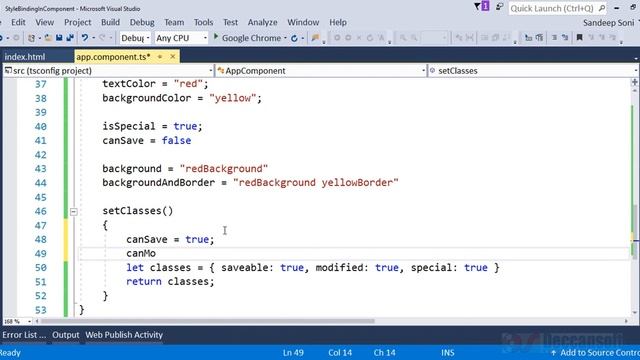Screen dimensions: 640x360
Task: Expand the Undo history dropdown arrow
Action: (x=93, y=38)
